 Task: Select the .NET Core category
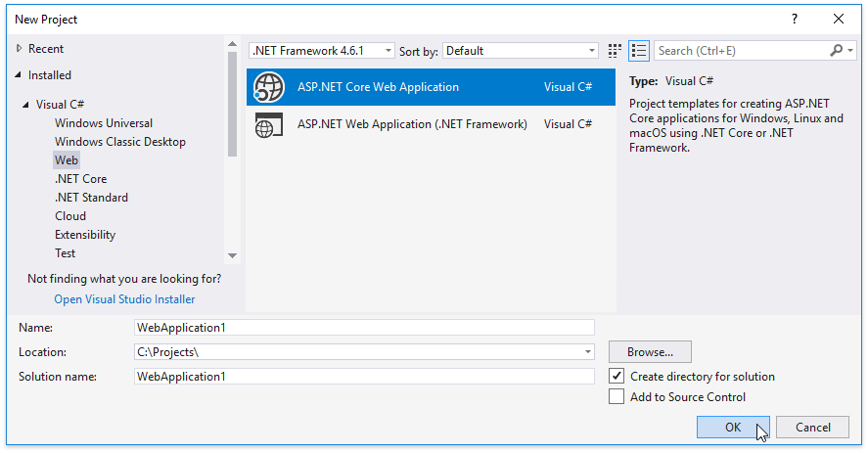(x=80, y=179)
